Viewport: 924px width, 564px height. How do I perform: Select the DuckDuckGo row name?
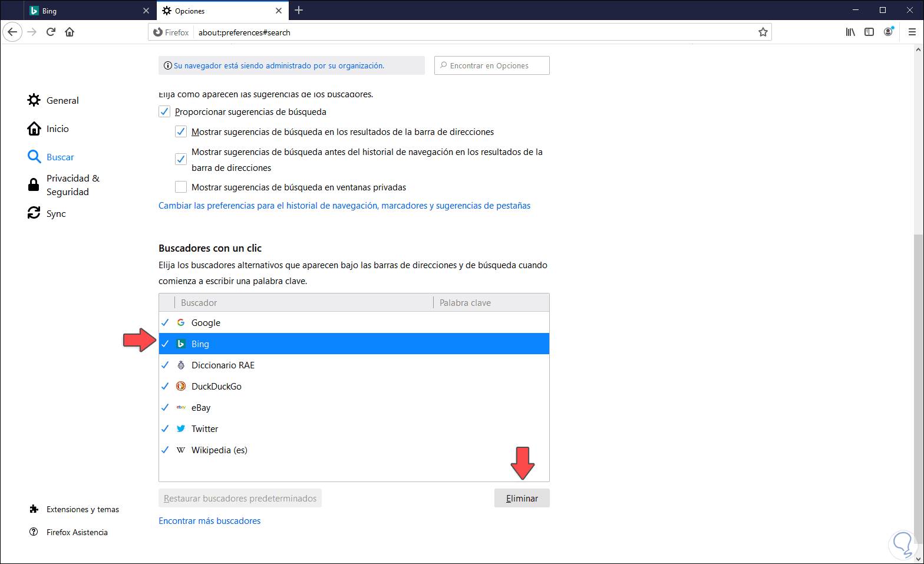(x=216, y=386)
